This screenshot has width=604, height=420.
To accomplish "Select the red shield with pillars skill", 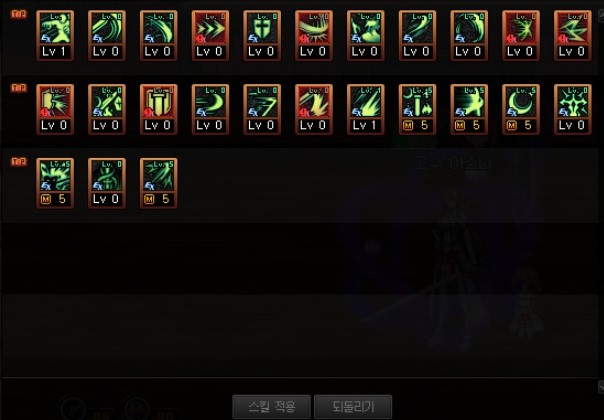I will coord(159,109).
